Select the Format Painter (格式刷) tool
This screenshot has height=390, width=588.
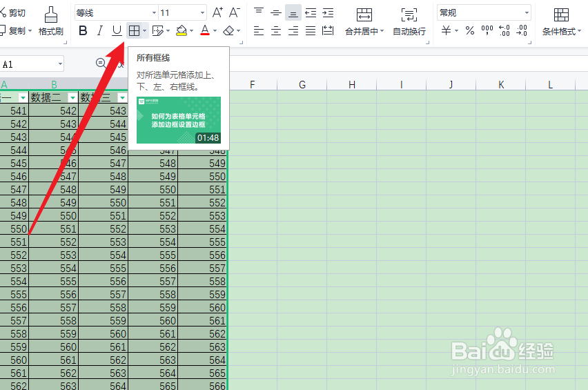(50, 21)
